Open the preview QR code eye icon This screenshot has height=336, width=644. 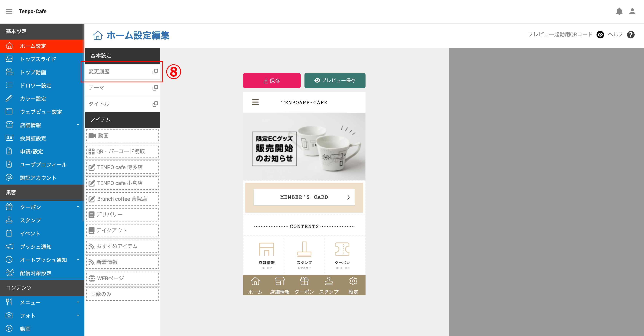(x=600, y=34)
